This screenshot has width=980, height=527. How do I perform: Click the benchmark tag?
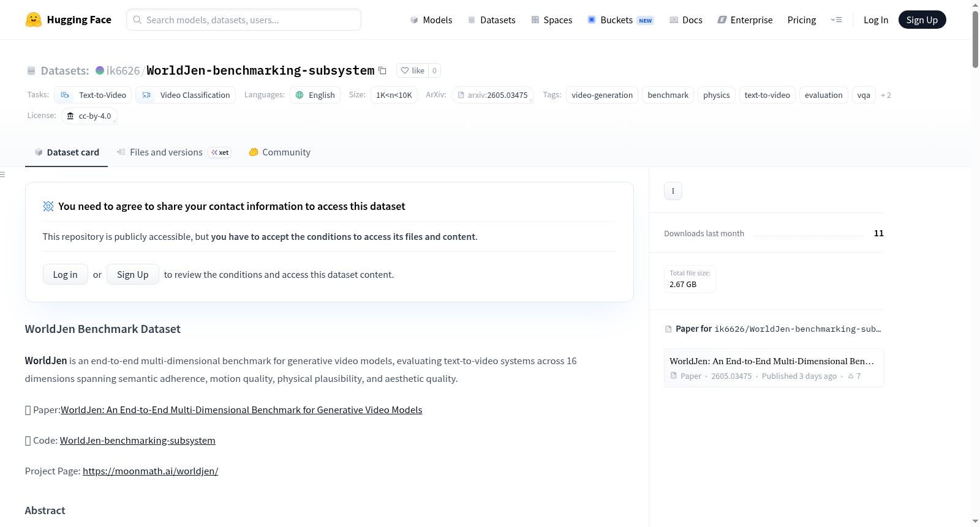point(668,95)
